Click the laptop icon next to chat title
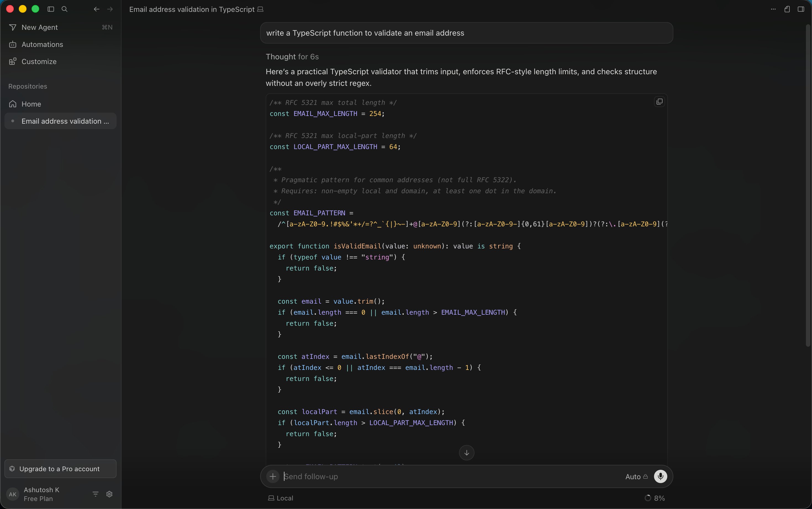The height and width of the screenshot is (509, 812). pyautogui.click(x=260, y=9)
